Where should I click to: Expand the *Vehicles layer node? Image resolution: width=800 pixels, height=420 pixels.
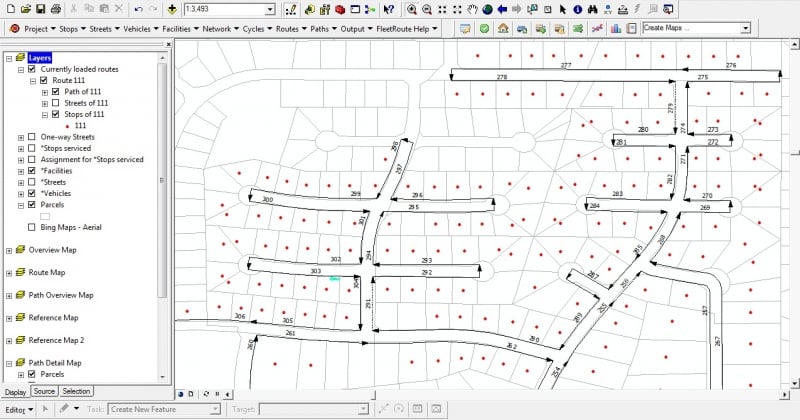pos(21,193)
